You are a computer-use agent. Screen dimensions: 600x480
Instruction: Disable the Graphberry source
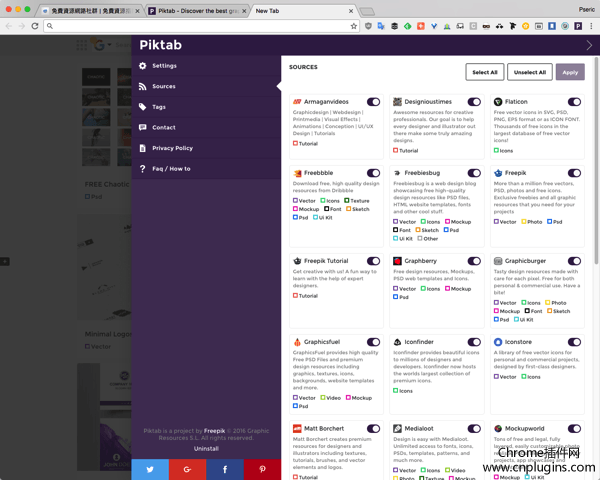474,261
